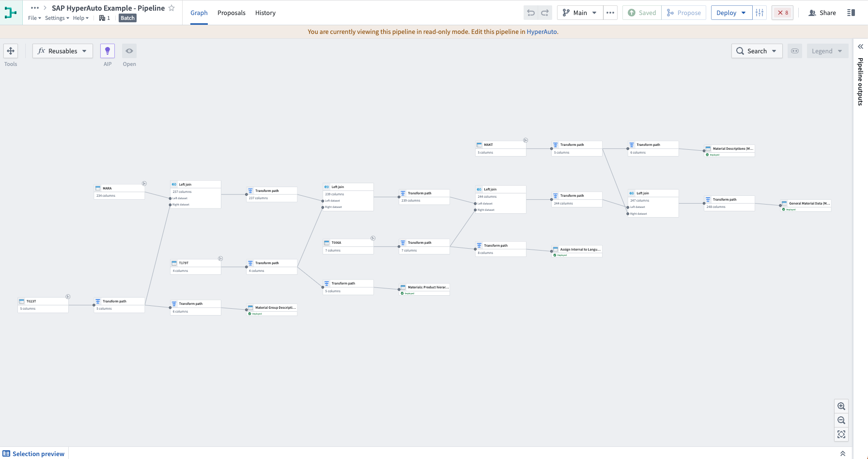The image size is (868, 459).
Task: Open branch more options ellipsis
Action: [610, 13]
